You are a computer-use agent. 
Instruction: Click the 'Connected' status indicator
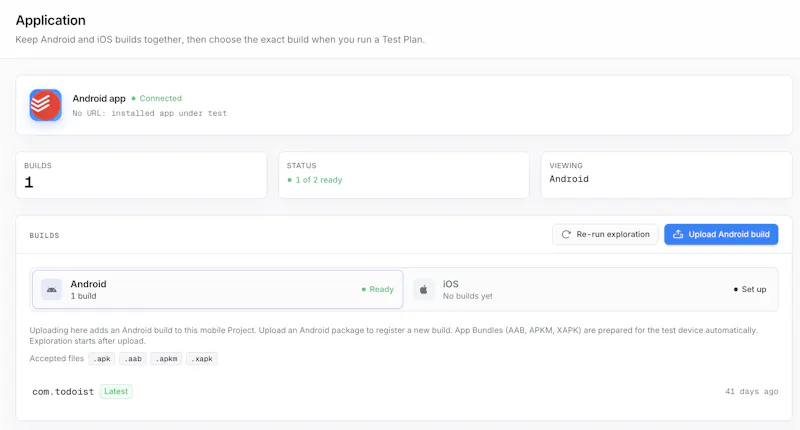(x=157, y=98)
